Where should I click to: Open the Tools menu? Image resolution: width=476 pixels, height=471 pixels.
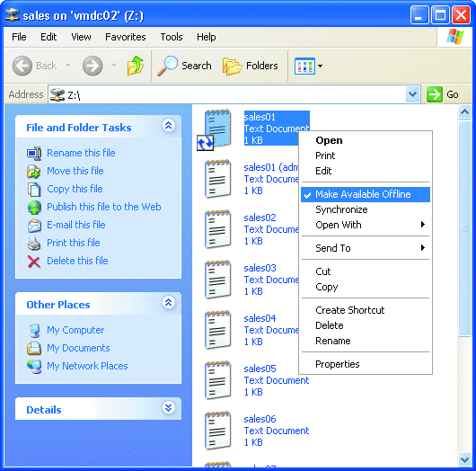click(x=172, y=37)
